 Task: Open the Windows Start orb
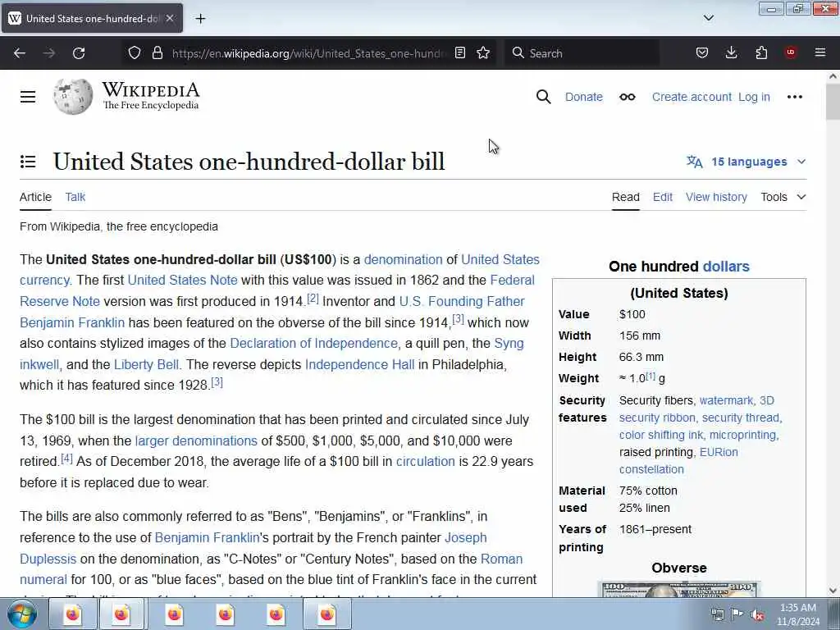click(21, 614)
